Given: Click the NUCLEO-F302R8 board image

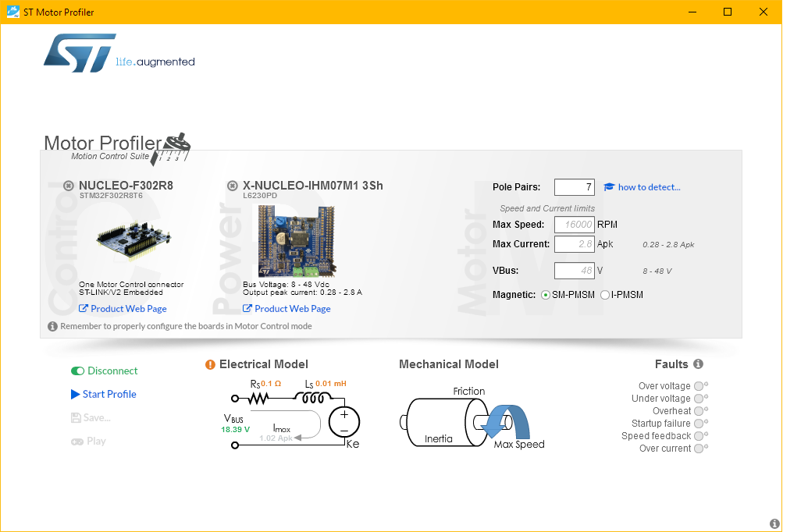Looking at the screenshot, I should pyautogui.click(x=133, y=240).
